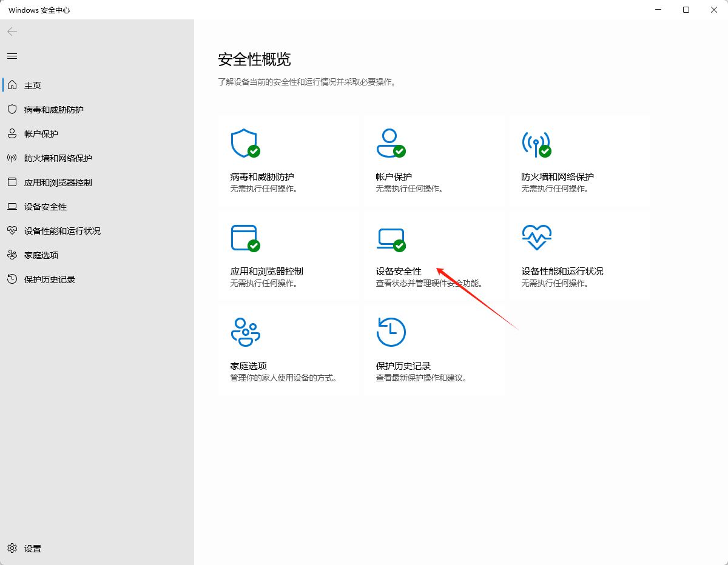Open 保护历史记录 from the sidebar

(97, 279)
